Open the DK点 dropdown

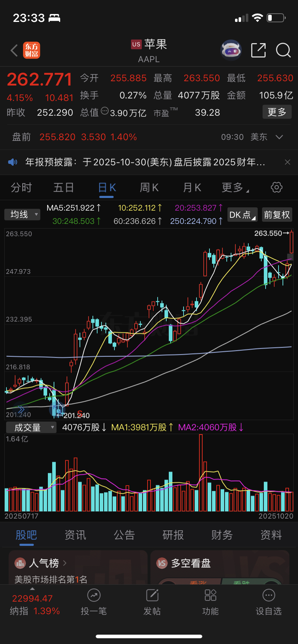point(243,215)
